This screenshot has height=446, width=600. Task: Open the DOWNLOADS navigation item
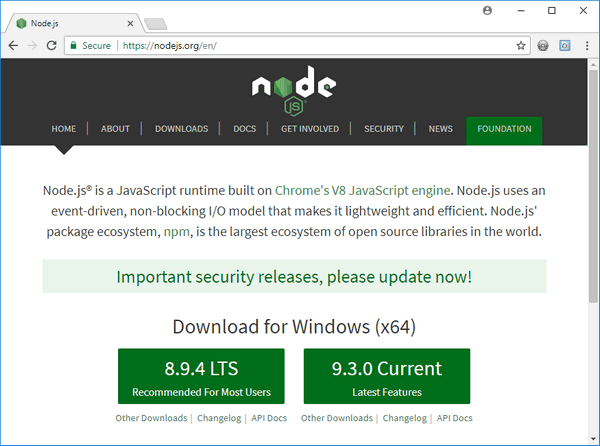pyautogui.click(x=181, y=129)
